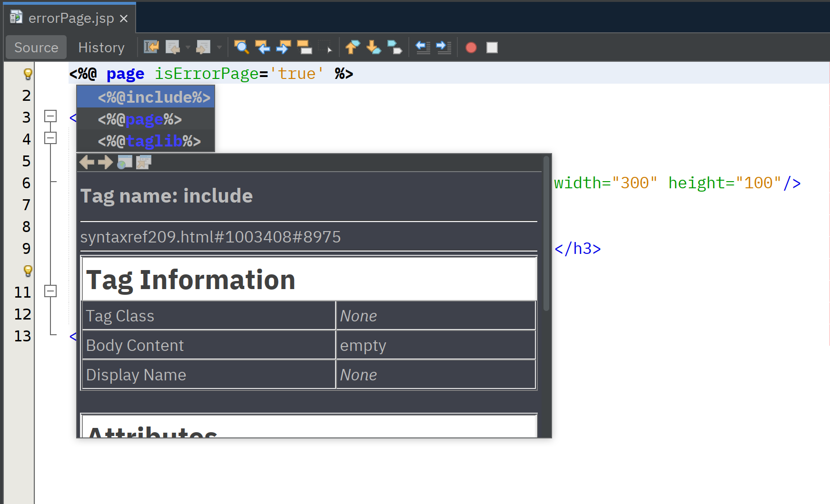Click Toggle Bookmark icon

pos(395,47)
